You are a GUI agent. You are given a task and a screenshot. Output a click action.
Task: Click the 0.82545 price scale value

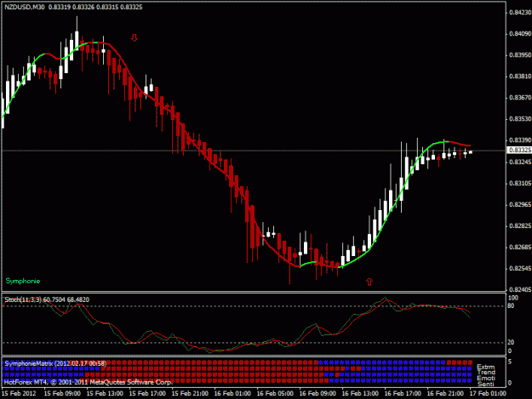(520, 269)
